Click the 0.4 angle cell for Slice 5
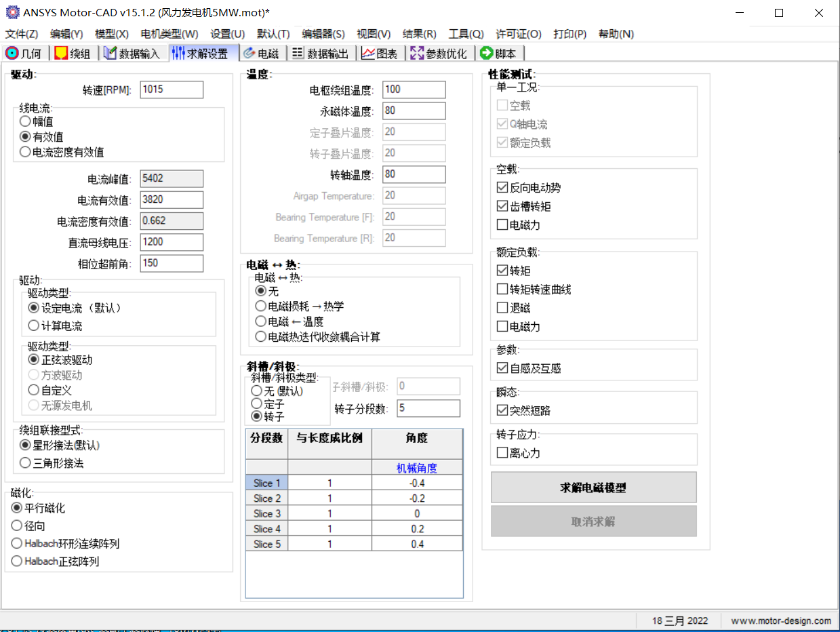 pos(417,544)
